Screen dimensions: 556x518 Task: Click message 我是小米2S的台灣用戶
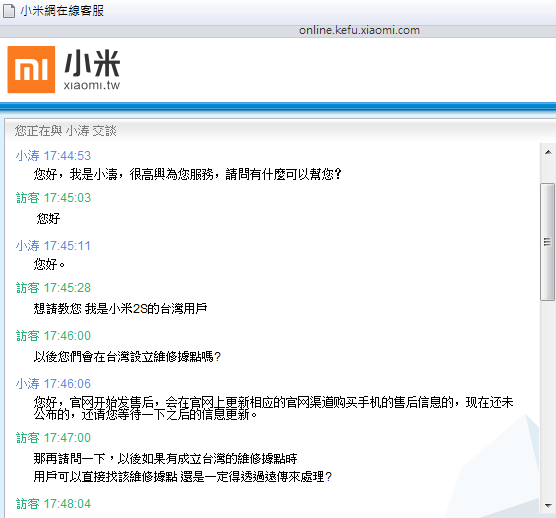(x=121, y=308)
